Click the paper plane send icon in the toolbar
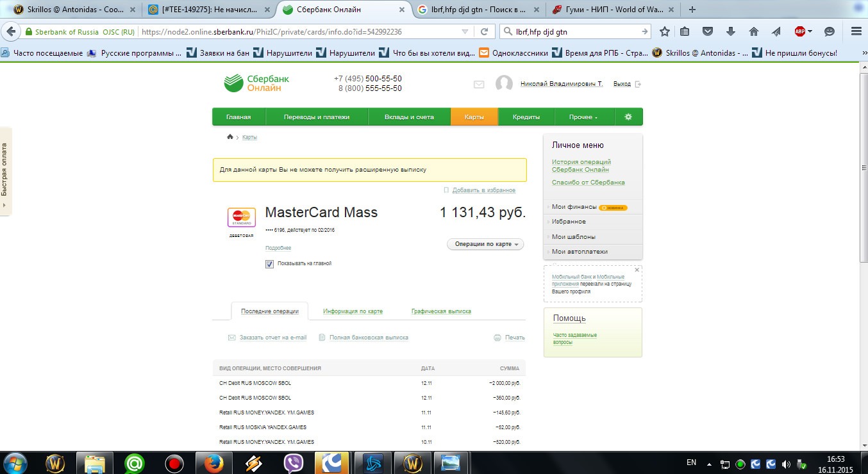The height and width of the screenshot is (474, 868). pyautogui.click(x=776, y=31)
